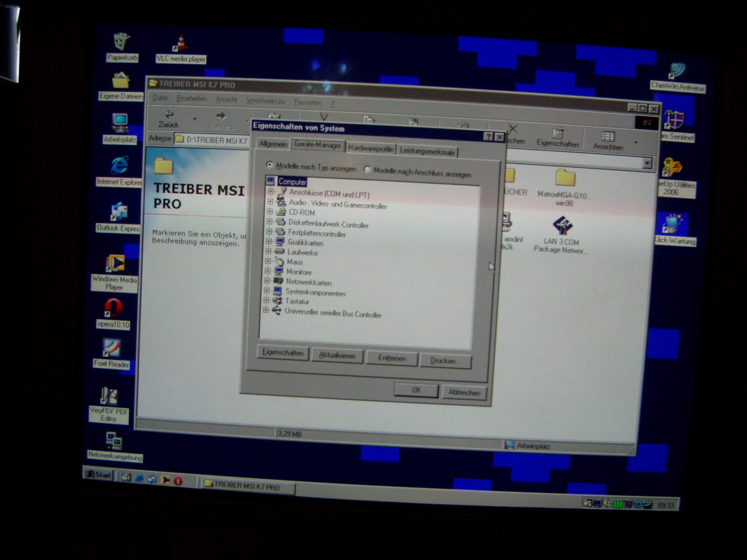
Task: Click the Zurück back toolbar arrow
Action: [x=168, y=115]
